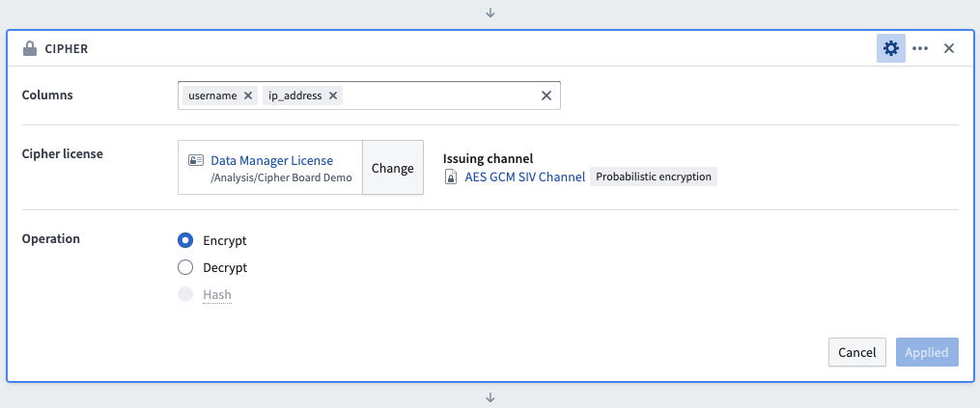
Task: Click the username tag text
Action: tap(212, 95)
